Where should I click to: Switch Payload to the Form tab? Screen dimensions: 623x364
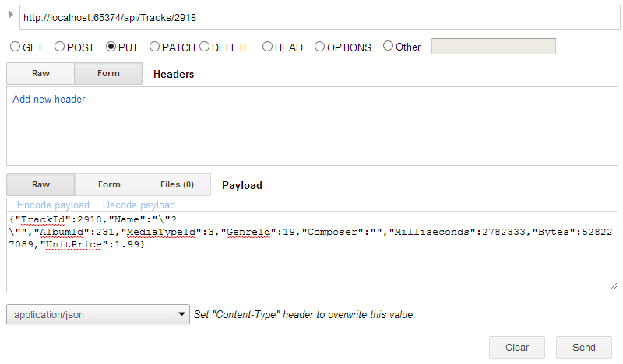coord(109,184)
